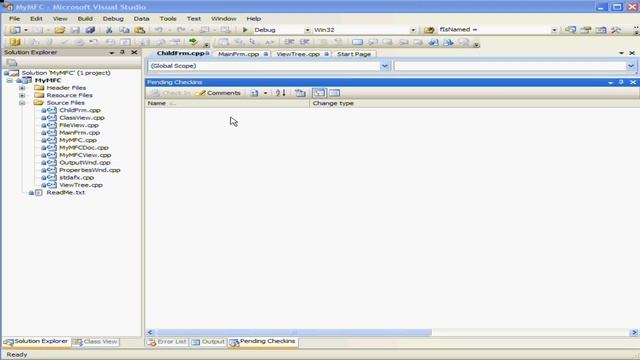The width and height of the screenshot is (640, 360).
Task: Toggle the tree view mode in Pending Checkins
Action: tap(319, 93)
